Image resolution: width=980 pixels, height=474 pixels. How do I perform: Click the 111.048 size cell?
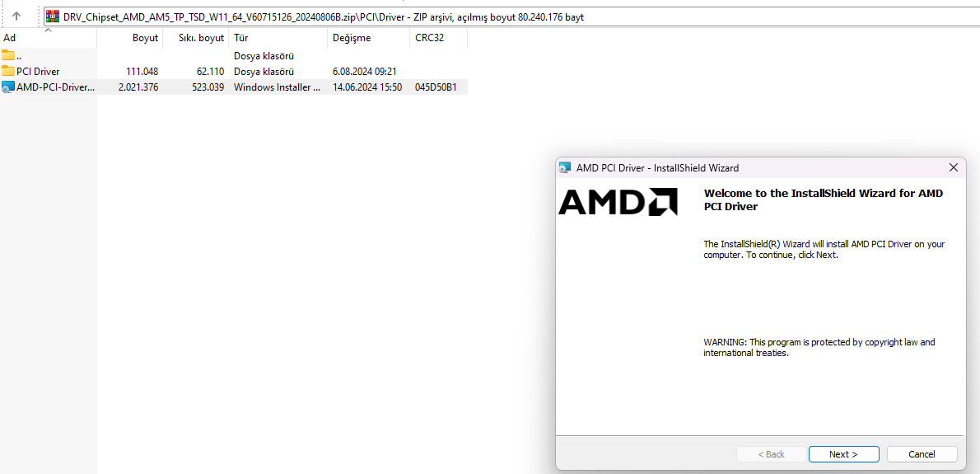[142, 71]
